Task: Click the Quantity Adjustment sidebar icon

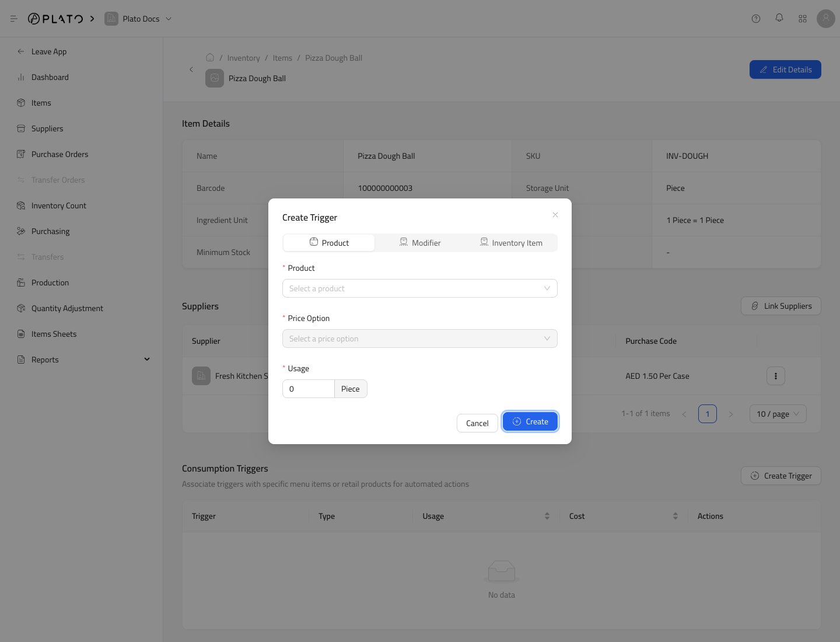Action: tap(21, 308)
